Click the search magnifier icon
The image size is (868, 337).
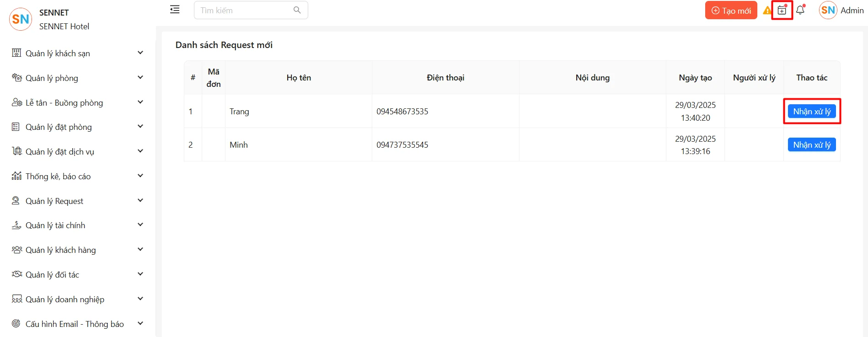point(297,10)
